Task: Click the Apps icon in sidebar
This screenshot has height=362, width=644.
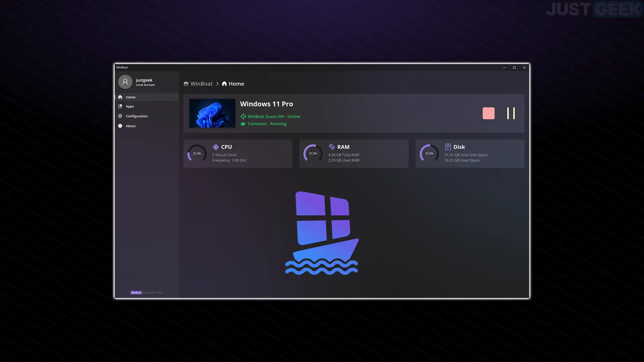Action: 120,106
